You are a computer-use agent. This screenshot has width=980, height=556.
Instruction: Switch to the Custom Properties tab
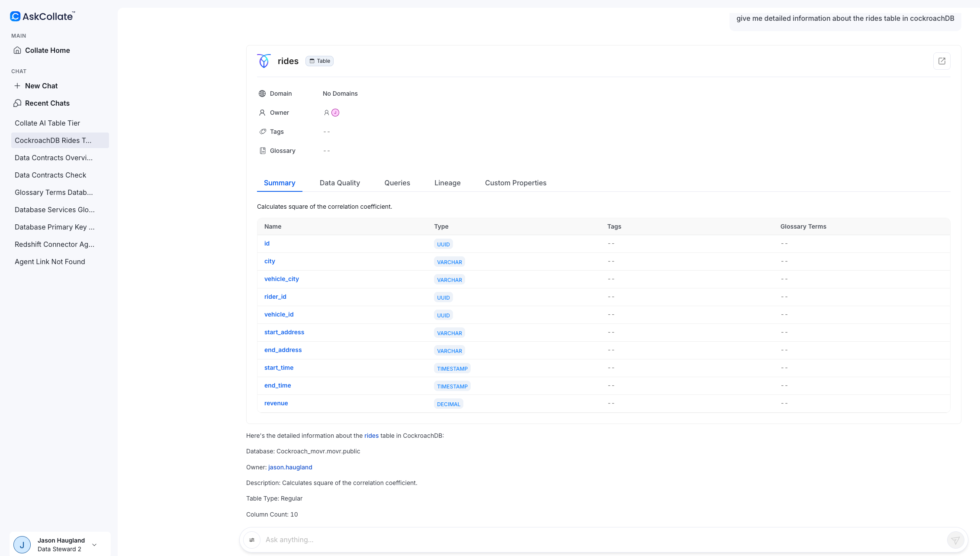click(x=516, y=183)
